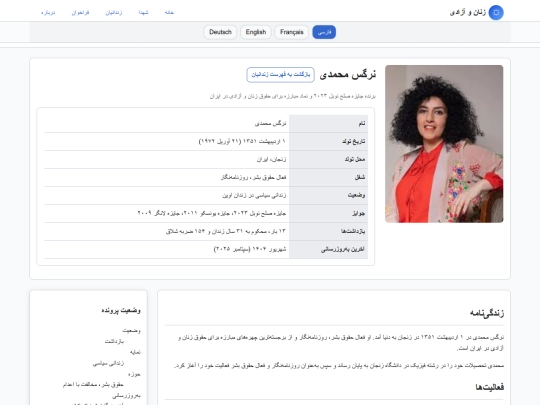Select the value زنجان، ایران
Viewport: 540px width, 405px height.
click(x=271, y=159)
